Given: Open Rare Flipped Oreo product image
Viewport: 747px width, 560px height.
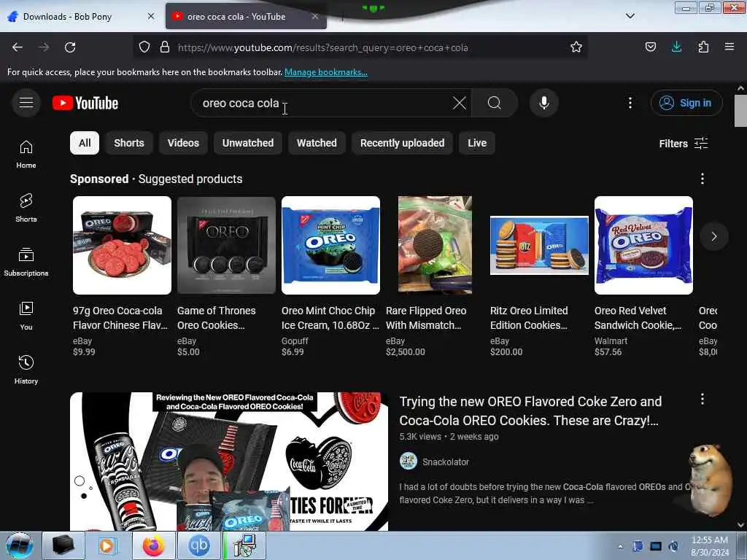Looking at the screenshot, I should [435, 245].
